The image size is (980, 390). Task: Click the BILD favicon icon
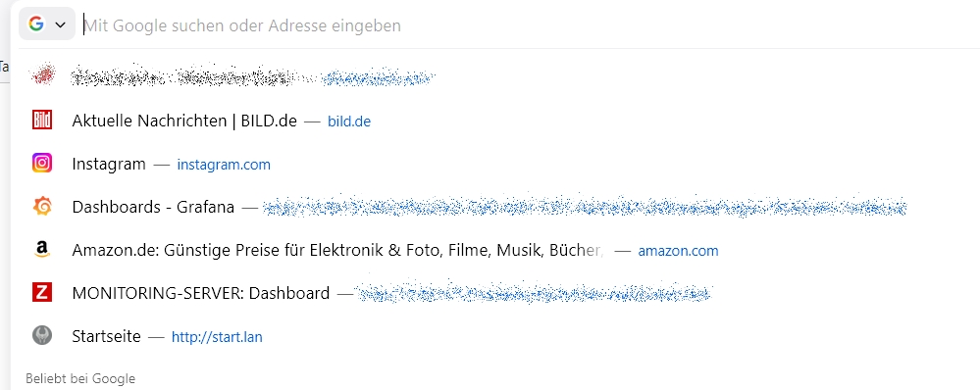click(x=42, y=120)
